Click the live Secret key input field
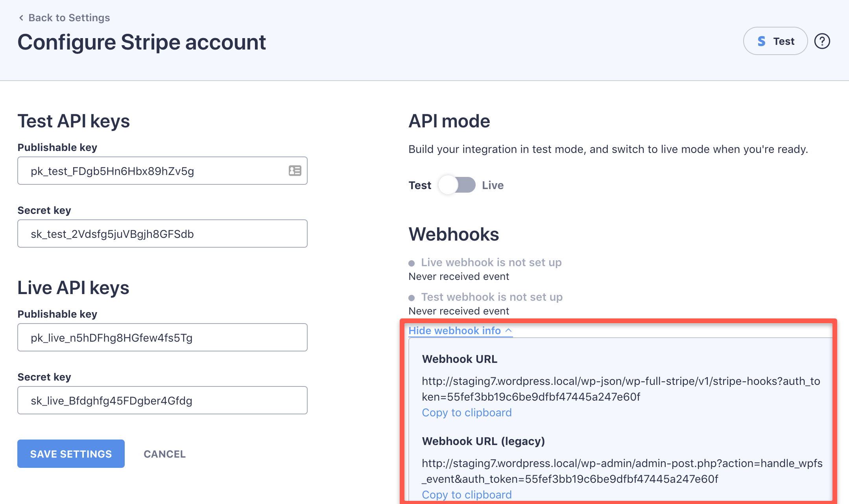This screenshot has height=504, width=849. click(162, 400)
